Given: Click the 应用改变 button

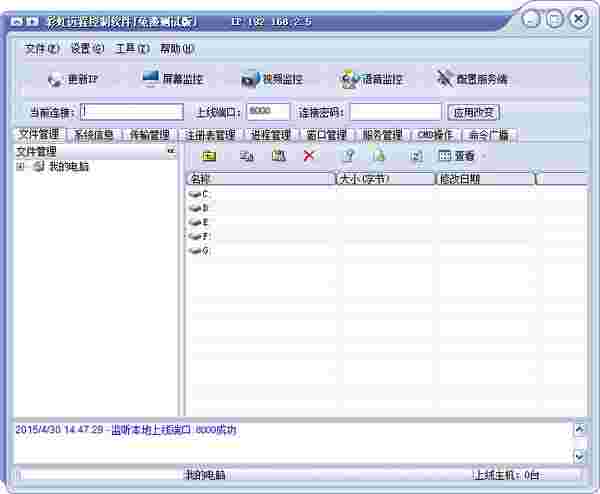Looking at the screenshot, I should (474, 112).
